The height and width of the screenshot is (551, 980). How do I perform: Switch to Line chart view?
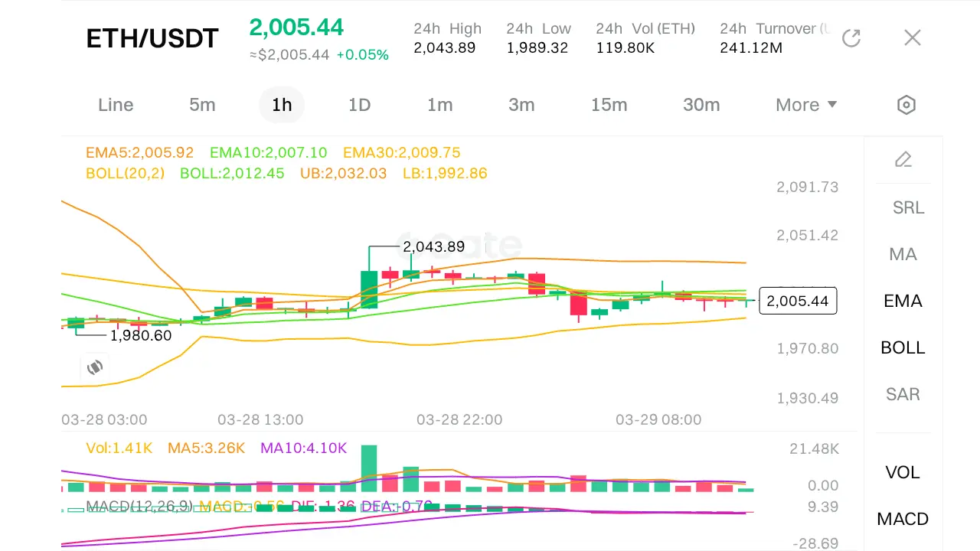(116, 105)
